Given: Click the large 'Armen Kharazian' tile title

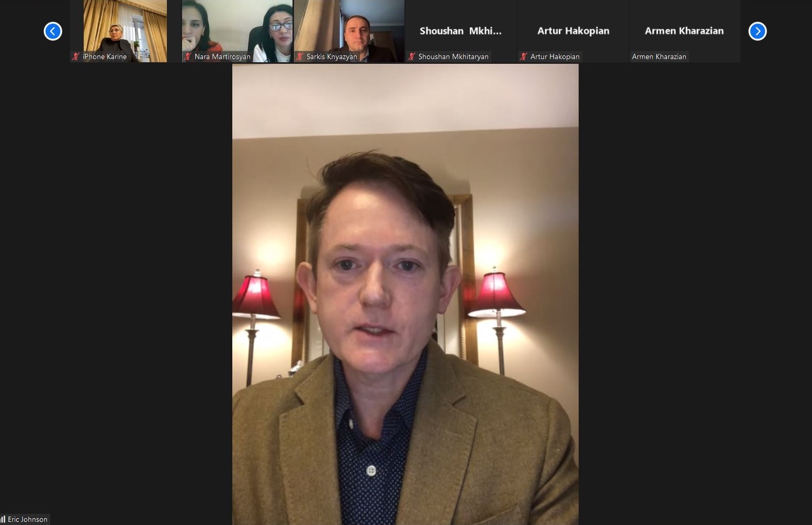Looking at the screenshot, I should click(684, 31).
